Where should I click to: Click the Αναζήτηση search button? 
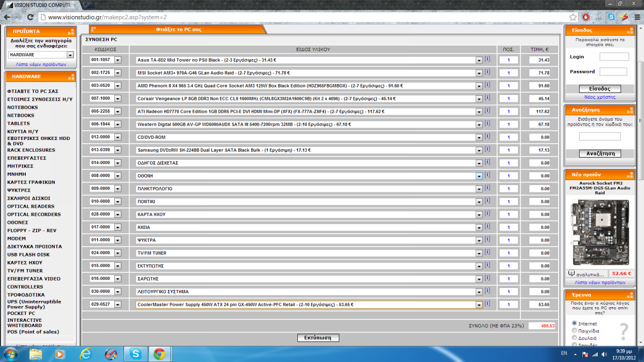(600, 154)
